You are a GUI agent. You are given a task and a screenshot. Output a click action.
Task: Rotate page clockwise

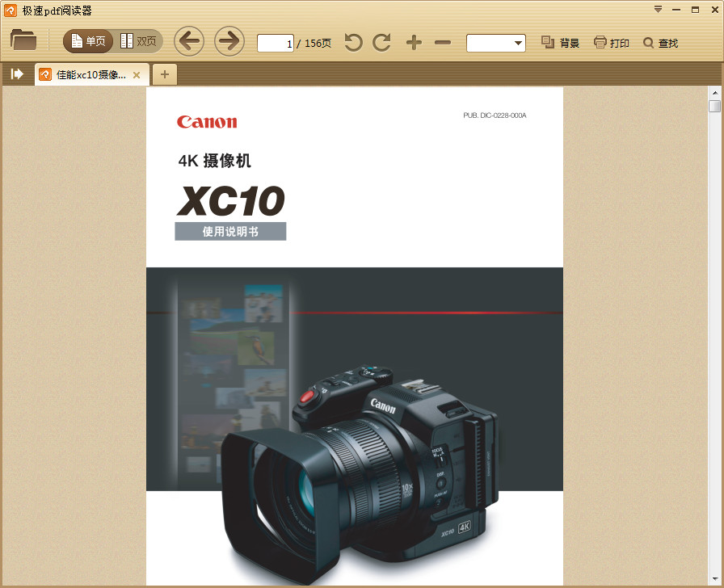(x=382, y=43)
